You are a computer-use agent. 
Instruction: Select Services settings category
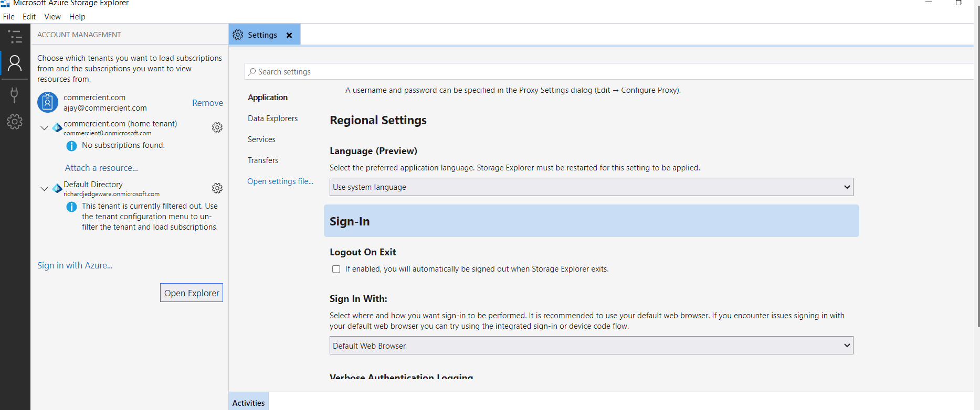[x=261, y=139]
